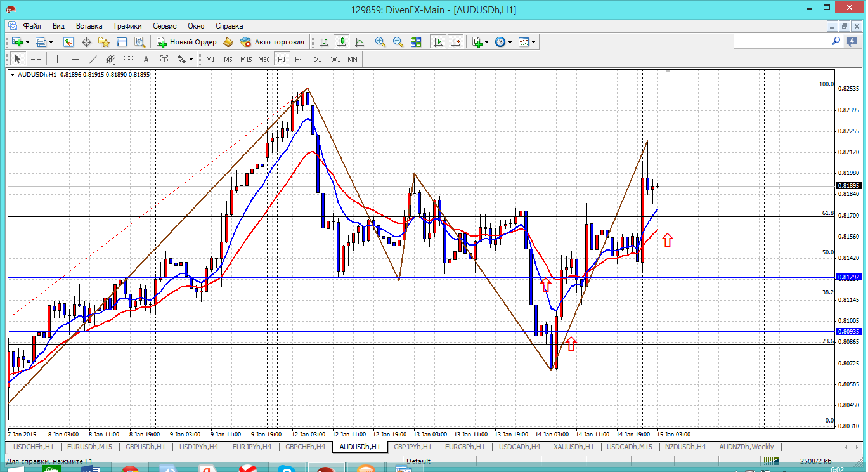Switch timeframe to M15
Screen dimensions: 868x472
pyautogui.click(x=246, y=59)
